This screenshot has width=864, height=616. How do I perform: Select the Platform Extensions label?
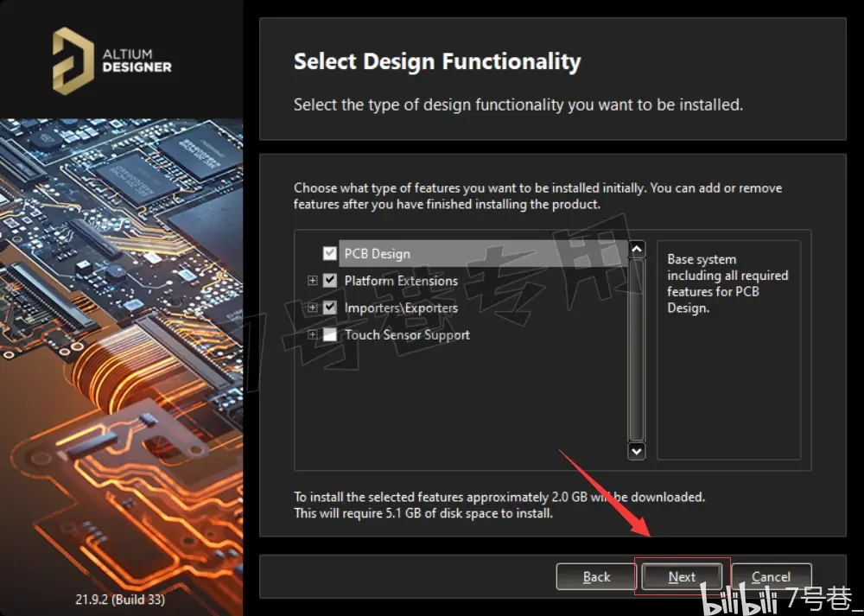click(401, 281)
